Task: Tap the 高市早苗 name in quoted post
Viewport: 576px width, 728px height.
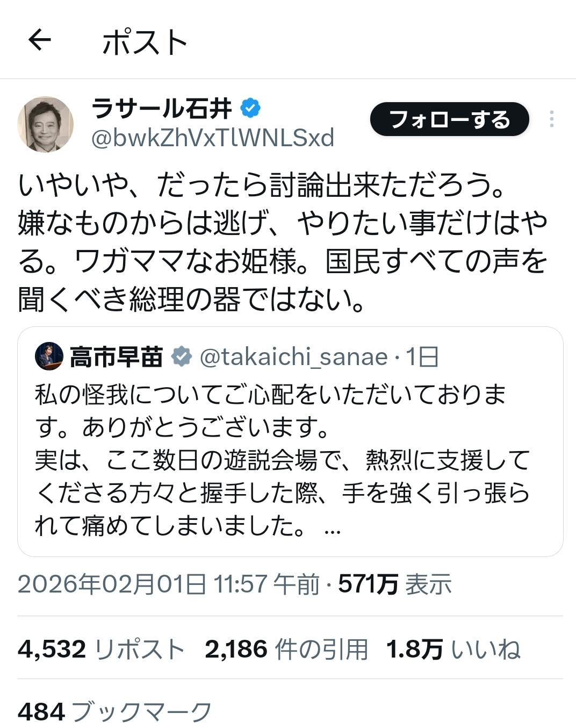Action: tap(117, 356)
